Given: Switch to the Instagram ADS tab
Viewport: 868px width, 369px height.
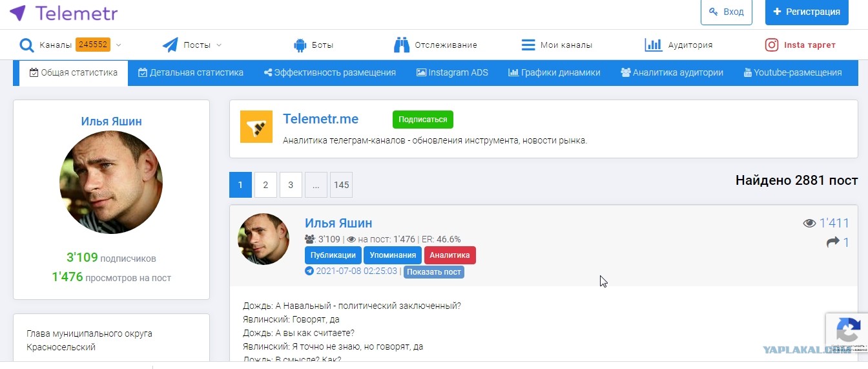Looking at the screenshot, I should (x=452, y=72).
